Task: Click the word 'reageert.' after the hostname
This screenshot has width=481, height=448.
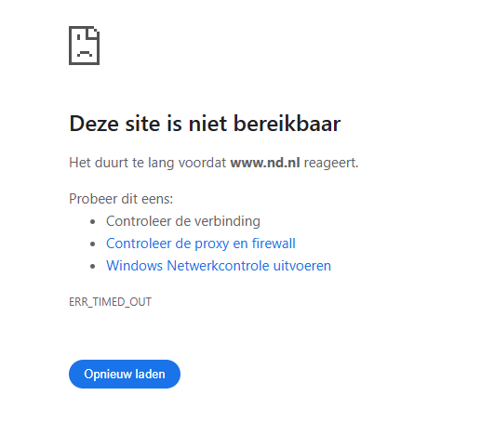Action: (x=331, y=164)
